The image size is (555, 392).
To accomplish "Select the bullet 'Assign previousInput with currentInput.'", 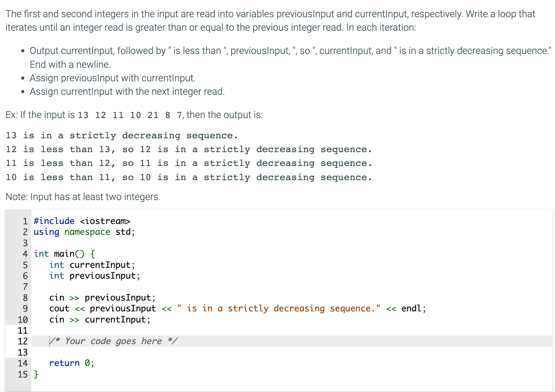I will (112, 78).
